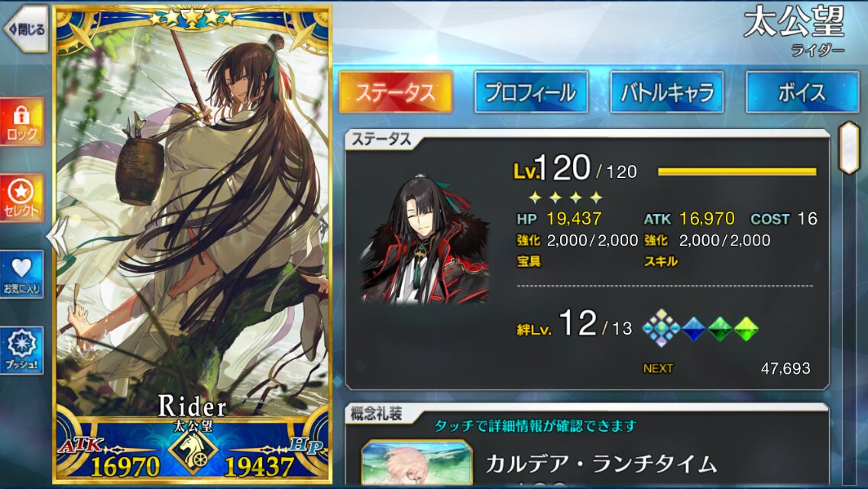Click the first green bond gem icon
The width and height of the screenshot is (868, 489).
pos(720,329)
